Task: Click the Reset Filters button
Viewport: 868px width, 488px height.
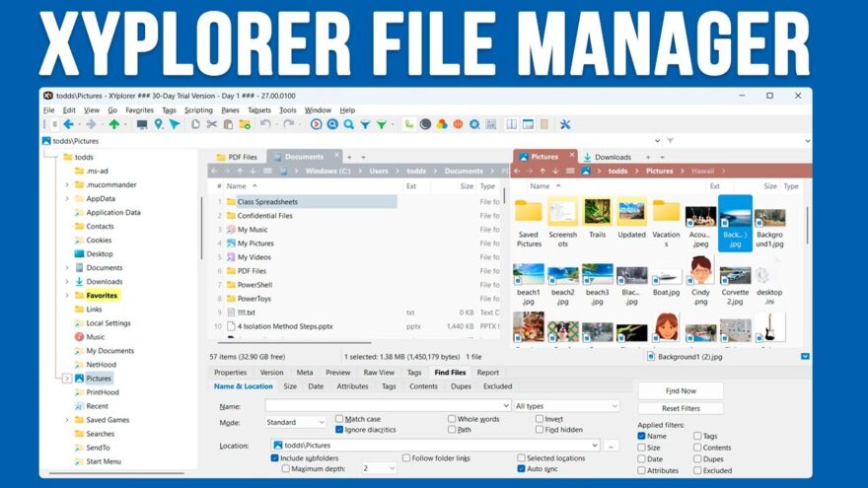Action: click(681, 408)
